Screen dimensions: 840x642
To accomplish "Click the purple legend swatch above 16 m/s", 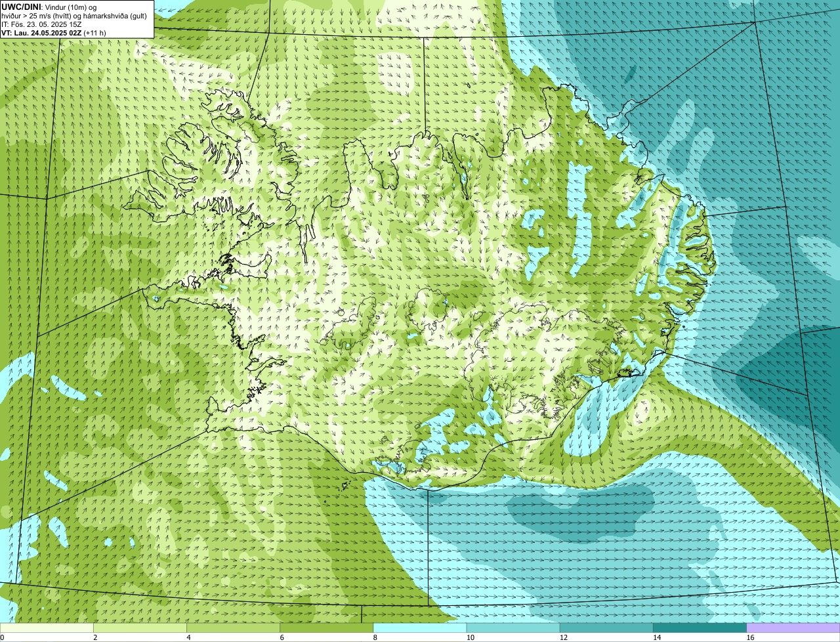I will 793,628.
